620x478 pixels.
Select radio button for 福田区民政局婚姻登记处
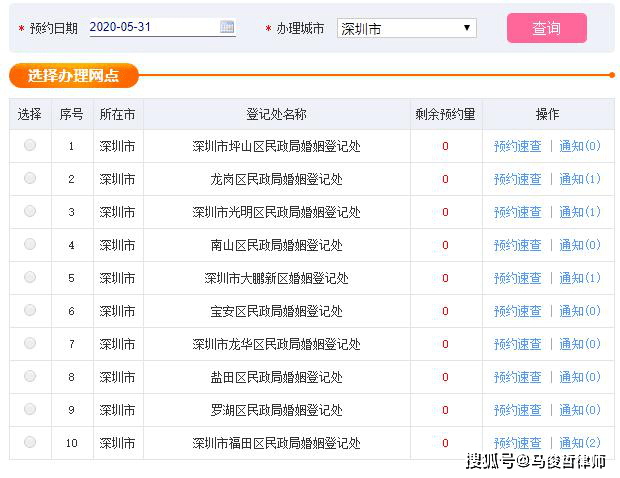pyautogui.click(x=30, y=442)
